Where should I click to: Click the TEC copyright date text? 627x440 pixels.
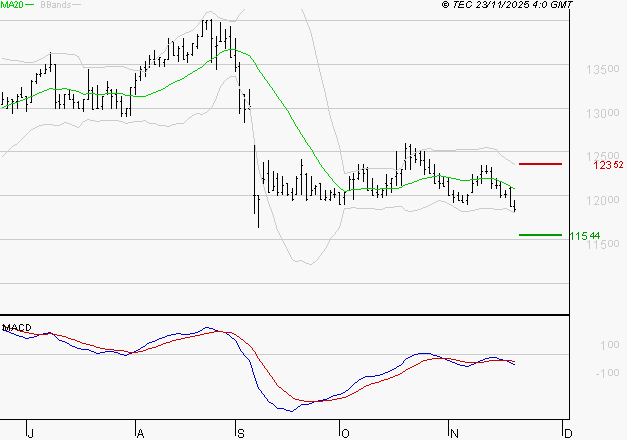click(x=507, y=4)
